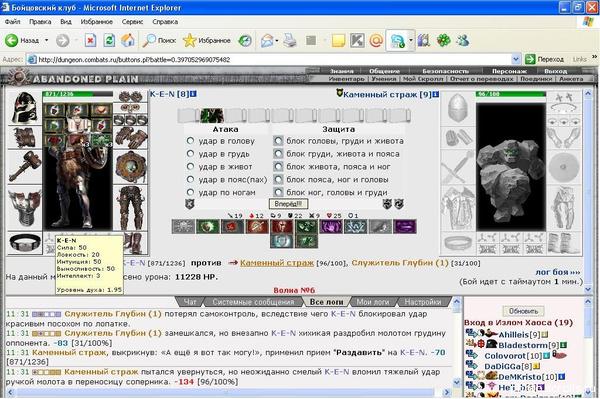The image size is (600, 399).
Task: Open Favorites star in browser toolbar
Action: [x=207, y=40]
